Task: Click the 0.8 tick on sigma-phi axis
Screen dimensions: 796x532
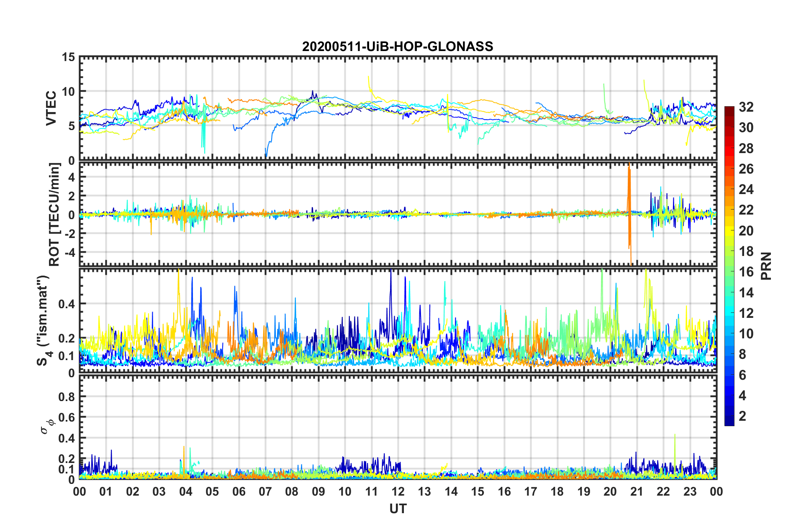Action: pyautogui.click(x=67, y=396)
